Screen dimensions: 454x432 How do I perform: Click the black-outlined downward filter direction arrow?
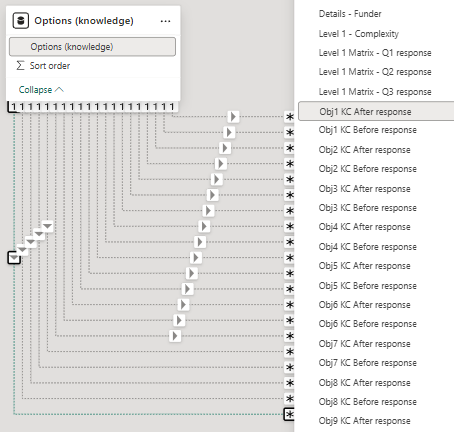[x=14, y=258]
